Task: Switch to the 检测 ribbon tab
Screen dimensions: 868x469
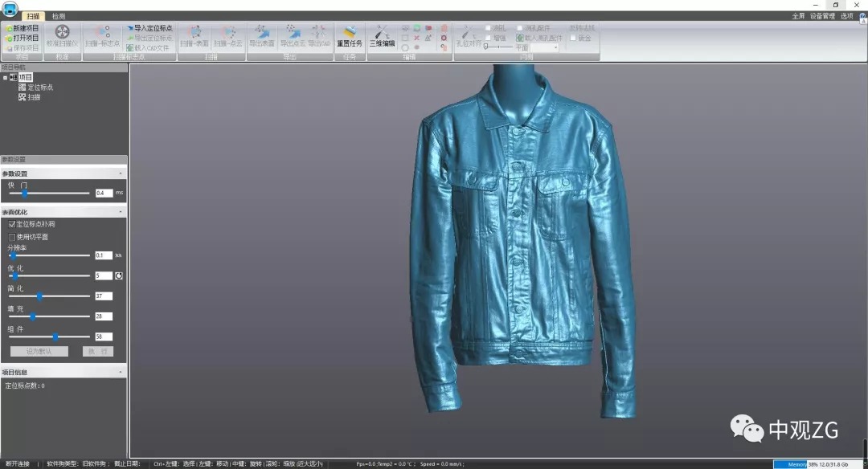Action: 59,16
